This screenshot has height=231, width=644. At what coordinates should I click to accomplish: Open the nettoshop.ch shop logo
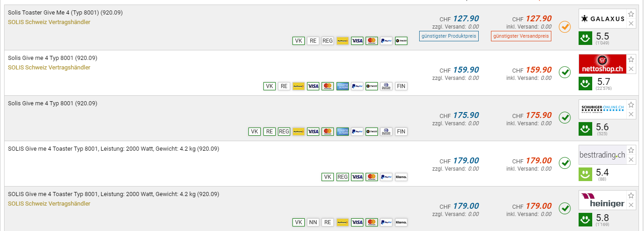pos(602,64)
